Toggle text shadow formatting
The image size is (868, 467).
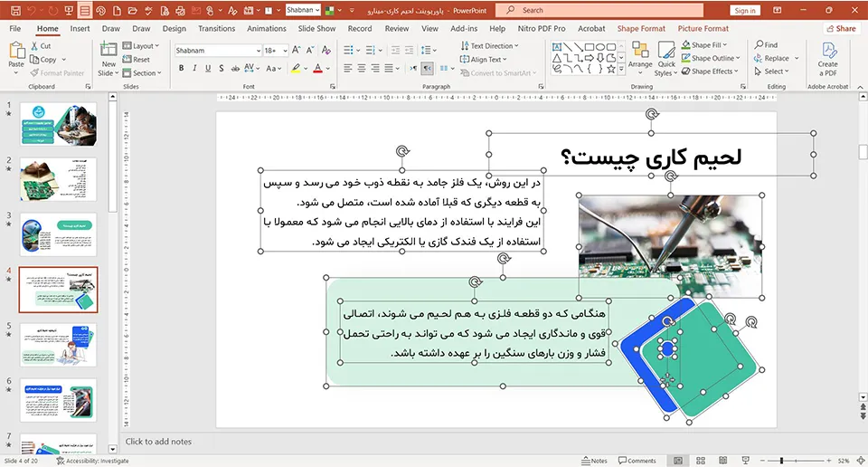(221, 68)
